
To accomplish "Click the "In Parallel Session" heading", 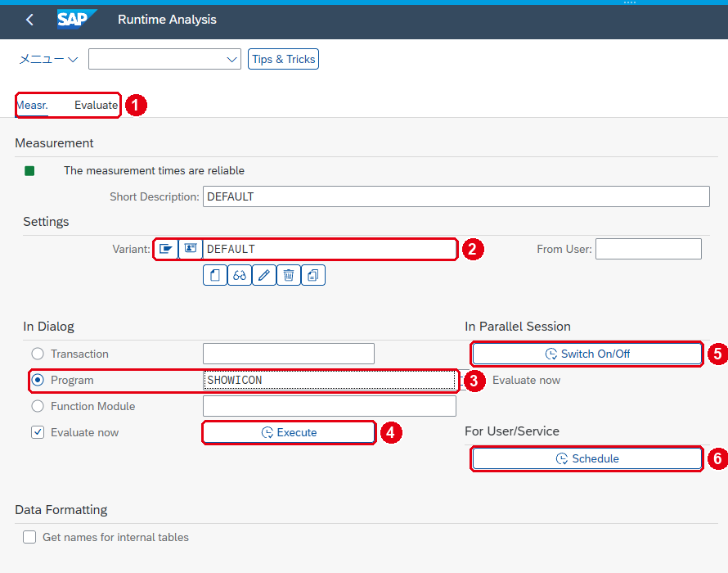I will pyautogui.click(x=518, y=327).
